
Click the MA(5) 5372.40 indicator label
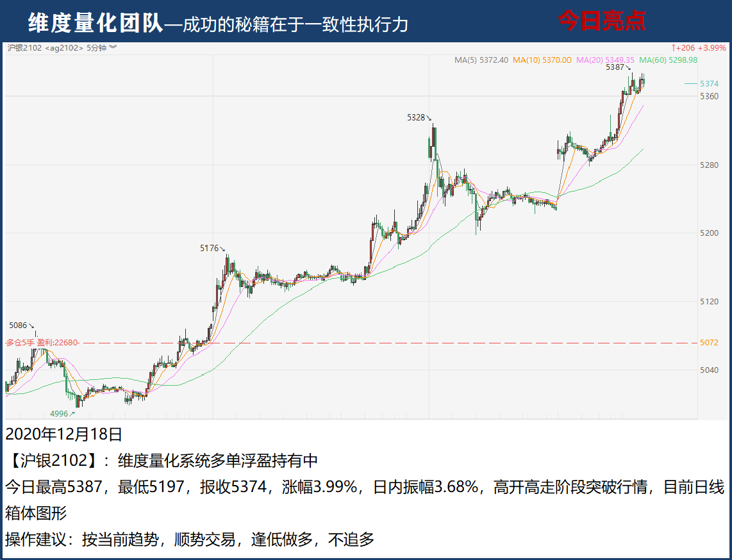(481, 60)
